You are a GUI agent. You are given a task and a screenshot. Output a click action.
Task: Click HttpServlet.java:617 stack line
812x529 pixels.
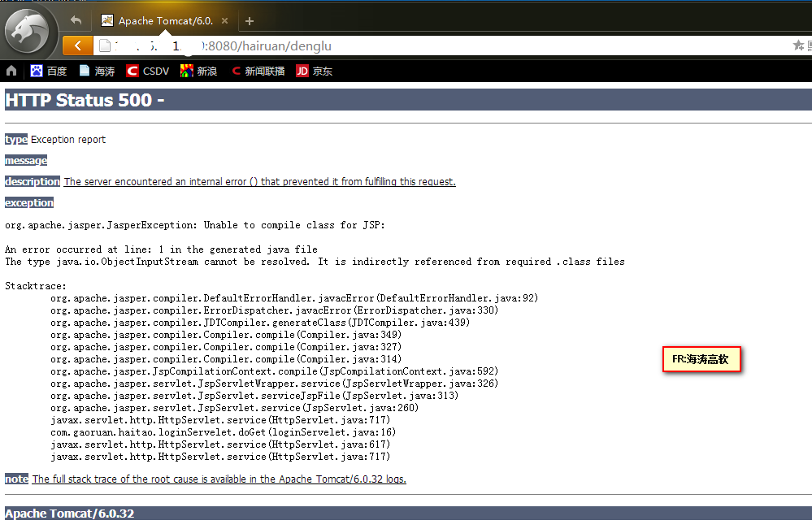220,444
